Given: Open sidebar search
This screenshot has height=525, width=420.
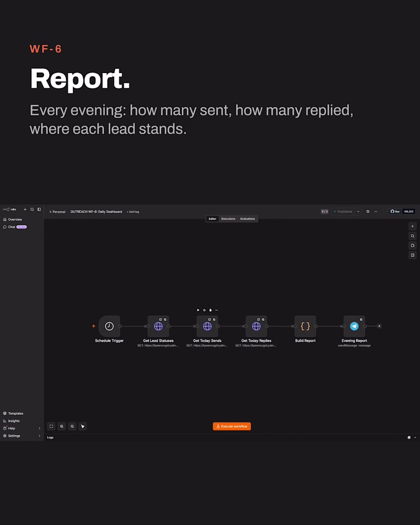Looking at the screenshot, I should click(32, 209).
